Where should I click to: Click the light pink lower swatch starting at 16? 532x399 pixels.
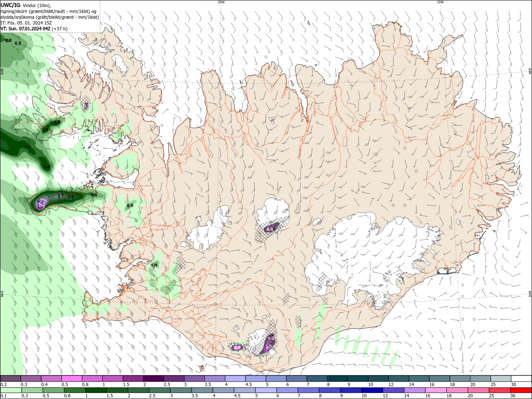436,390
